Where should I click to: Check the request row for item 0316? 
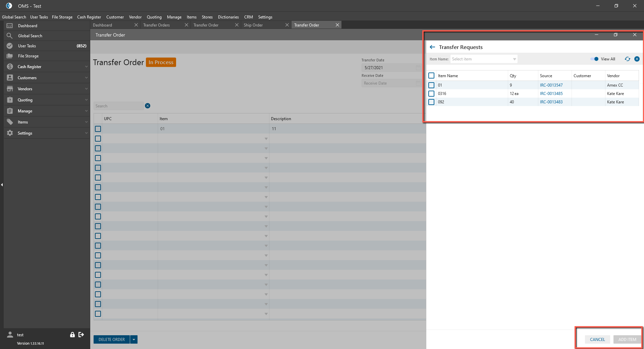431,94
